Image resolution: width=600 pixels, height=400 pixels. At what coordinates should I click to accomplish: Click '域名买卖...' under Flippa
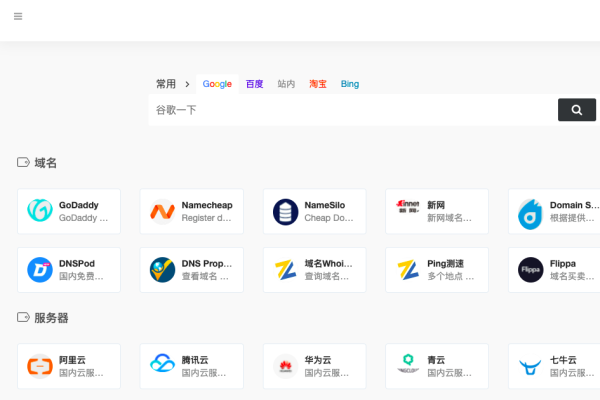point(572,276)
